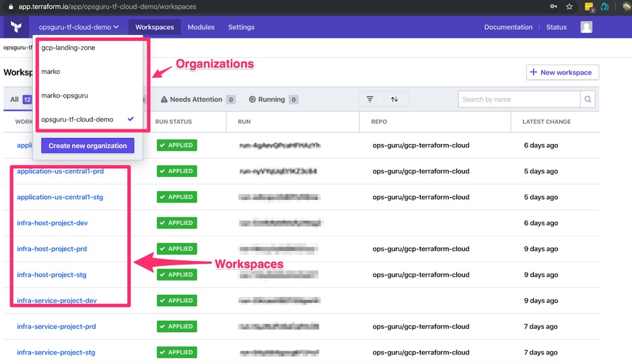The width and height of the screenshot is (632, 364).
Task: Click New workspace button
Action: tap(562, 73)
